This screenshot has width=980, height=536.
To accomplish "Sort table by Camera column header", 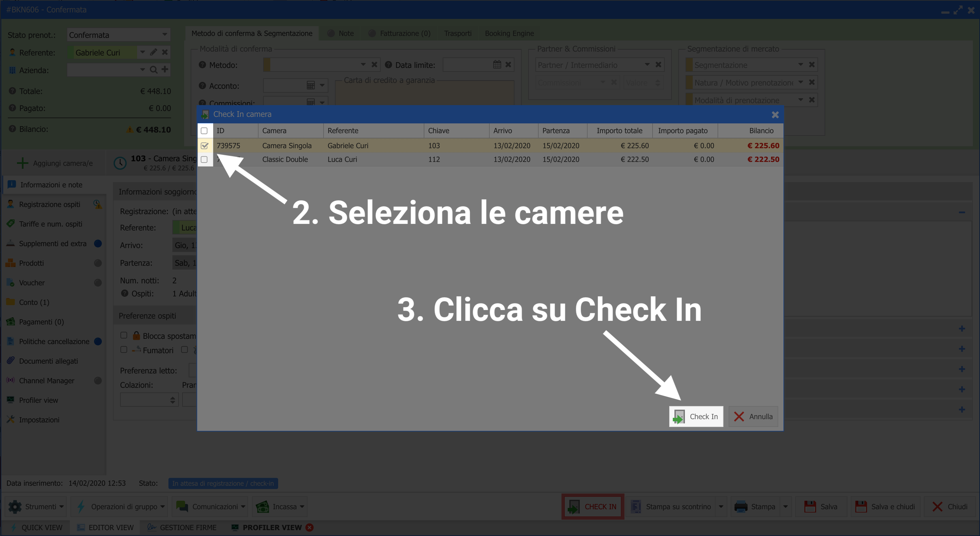I will (291, 131).
